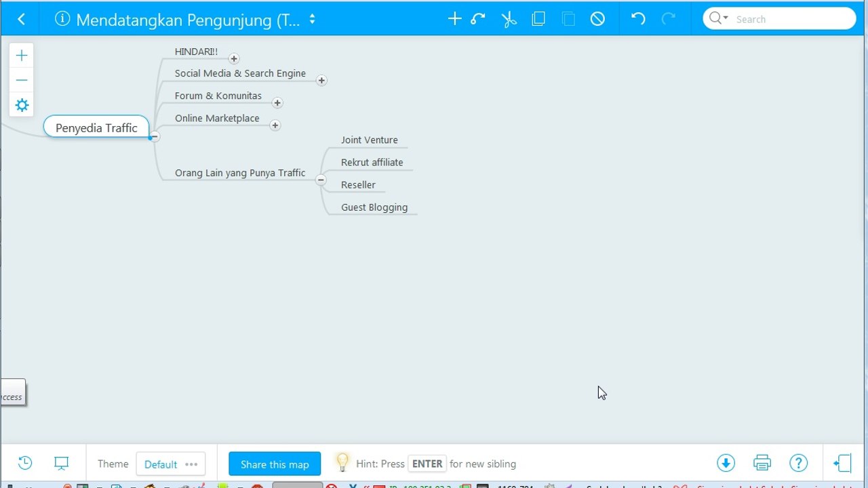Open the help question mark
The width and height of the screenshot is (868, 488).
coord(799,463)
